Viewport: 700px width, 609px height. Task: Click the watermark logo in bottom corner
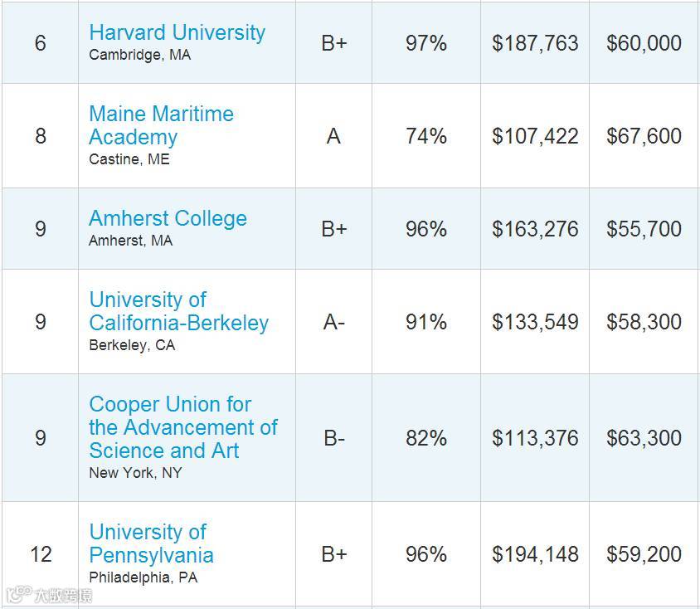click(48, 595)
